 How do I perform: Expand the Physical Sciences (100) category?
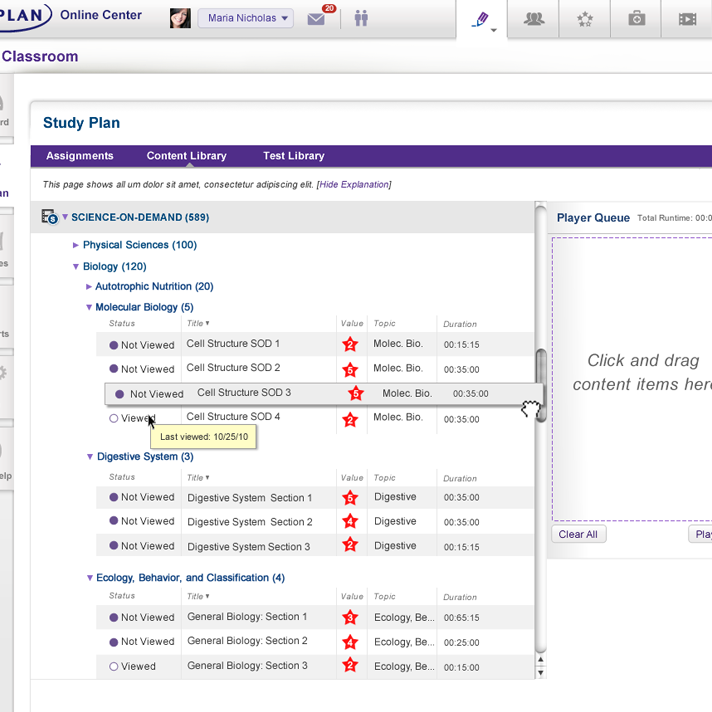[x=76, y=245]
